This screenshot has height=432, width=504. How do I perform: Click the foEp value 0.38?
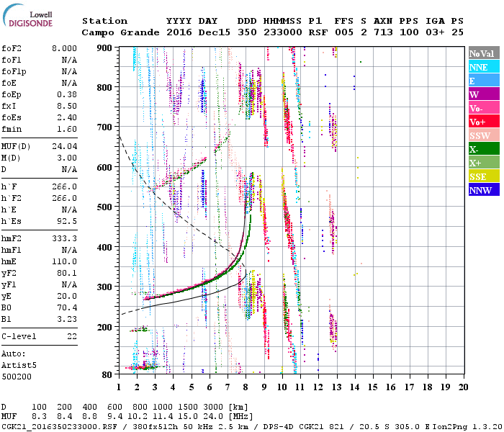tap(67, 94)
